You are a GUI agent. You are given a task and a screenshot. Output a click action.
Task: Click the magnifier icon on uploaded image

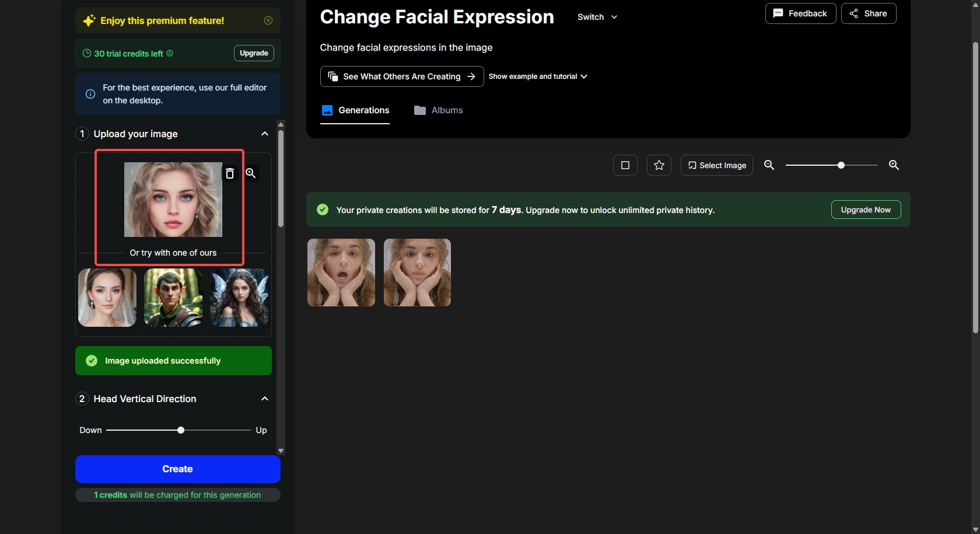(251, 173)
